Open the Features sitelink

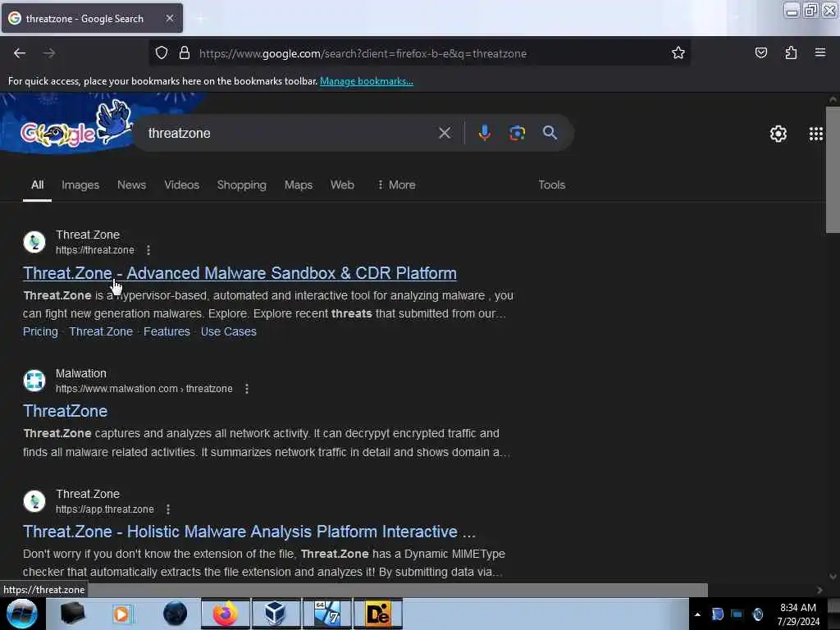[167, 331]
